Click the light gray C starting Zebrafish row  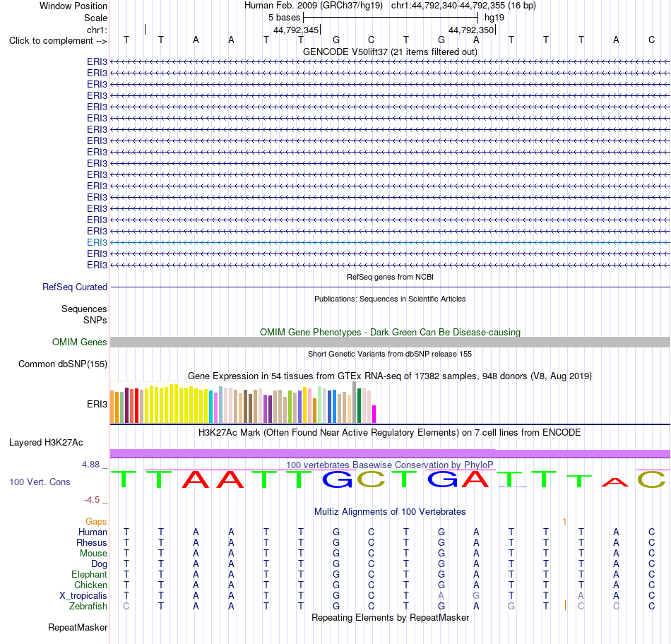[126, 607]
